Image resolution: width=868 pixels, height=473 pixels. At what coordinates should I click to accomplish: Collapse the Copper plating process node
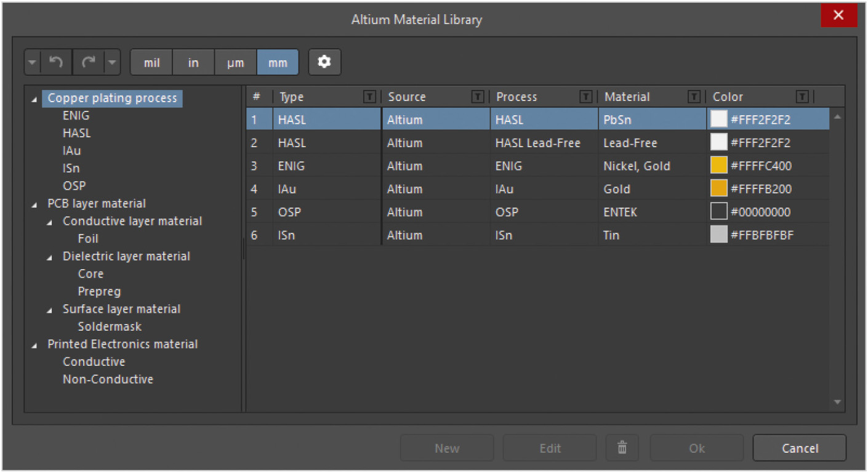34,99
